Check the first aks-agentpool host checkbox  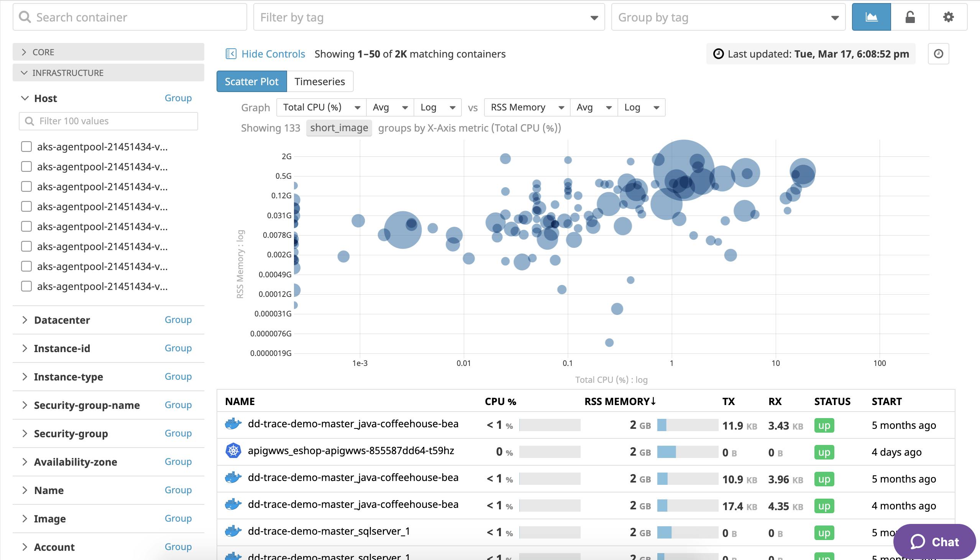pos(26,147)
